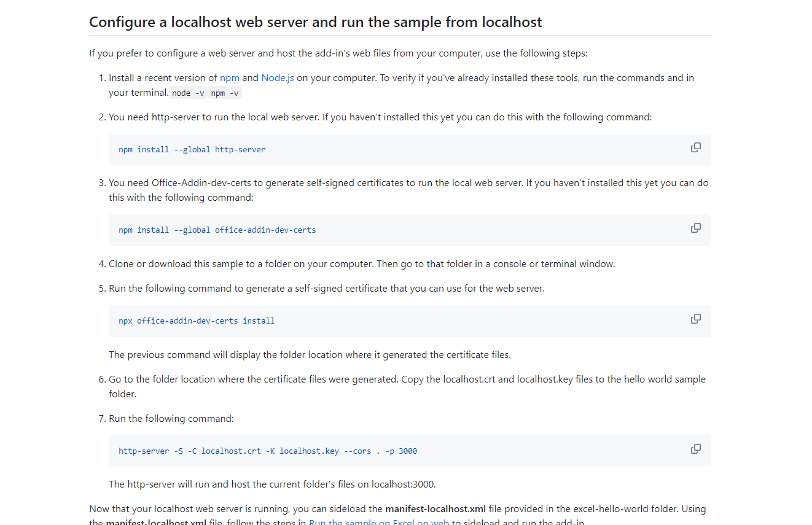
Task: Copy the npx office-addin-dev-certs install command
Action: tap(695, 319)
